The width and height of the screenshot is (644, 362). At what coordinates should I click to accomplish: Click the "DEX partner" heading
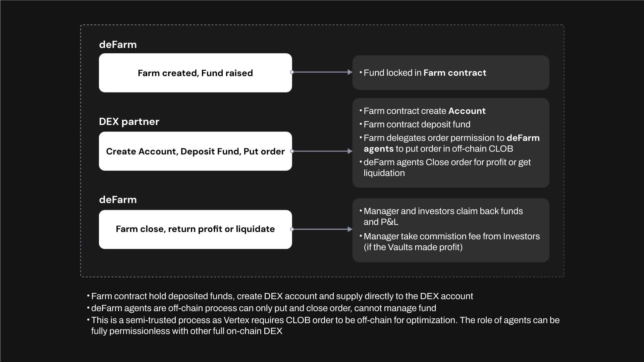tap(129, 121)
